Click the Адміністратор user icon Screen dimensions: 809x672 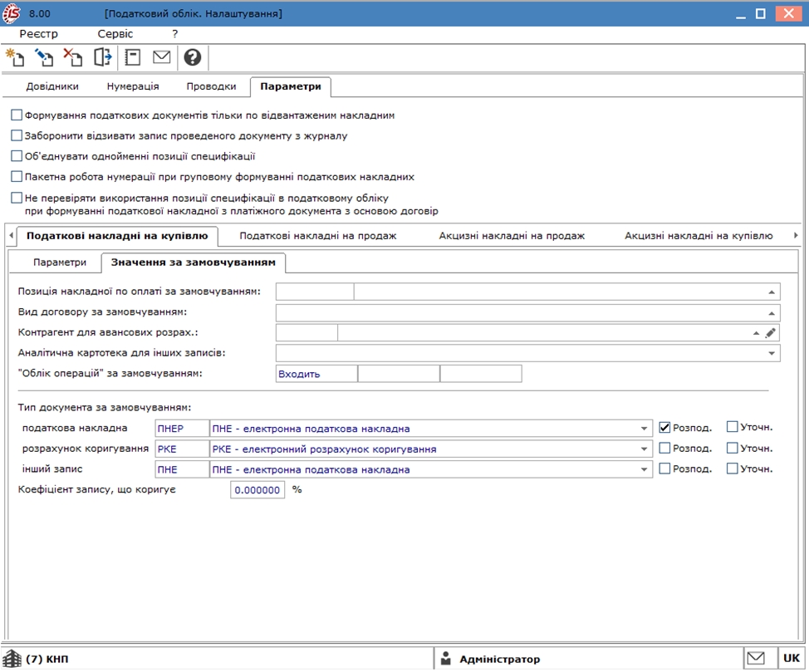[446, 659]
